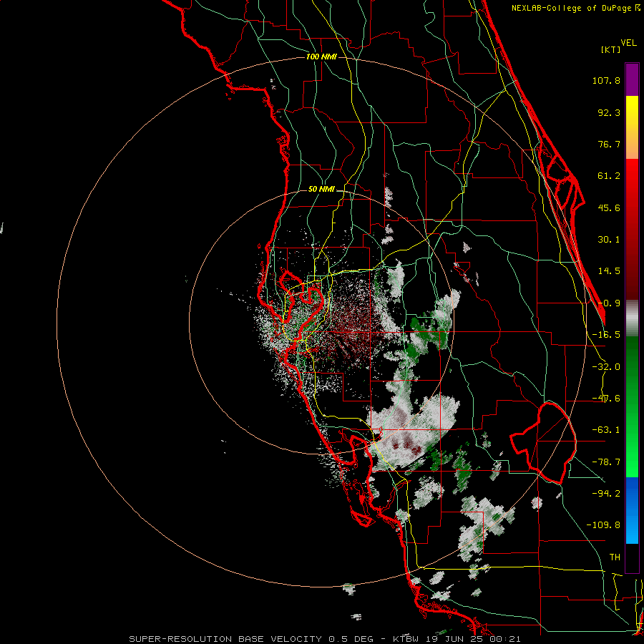
Task: Click the 50 NMI range ring label
Action: click(x=321, y=189)
